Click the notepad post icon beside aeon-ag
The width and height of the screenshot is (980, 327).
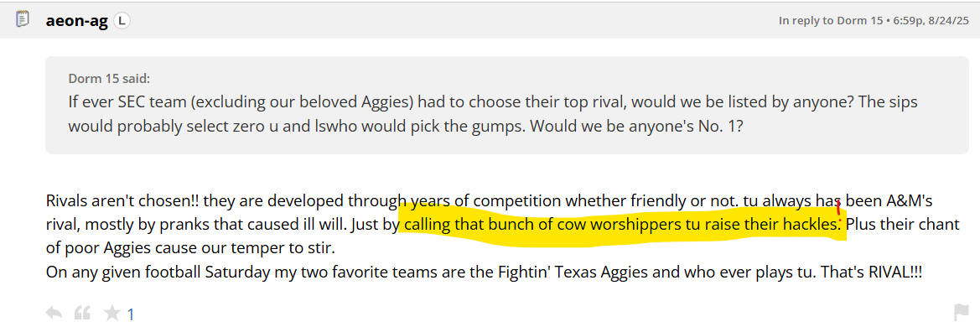pyautogui.click(x=22, y=19)
